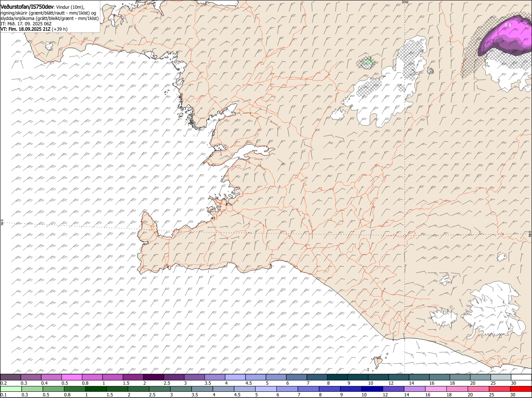This screenshot has height=398, width=532.
Task: Pick upper legend swatch between 18 and 20
Action: pyautogui.click(x=460, y=377)
